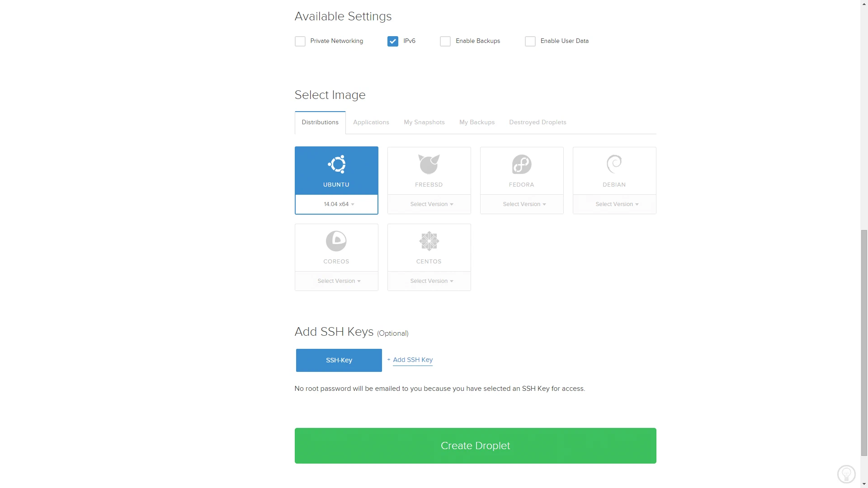Expand FreeBSD Select Version dropdown
The width and height of the screenshot is (868, 488).
point(429,204)
